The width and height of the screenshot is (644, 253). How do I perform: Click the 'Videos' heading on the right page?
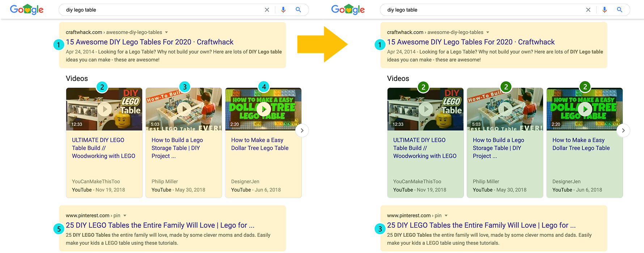click(x=398, y=78)
